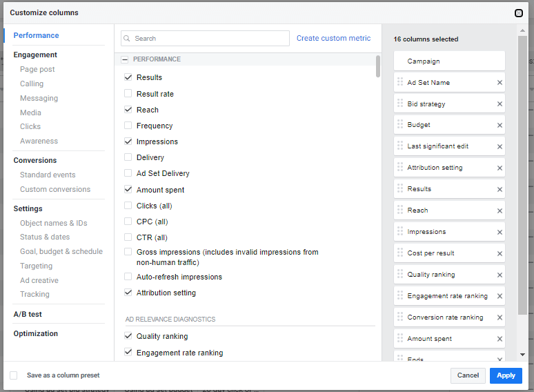Uncheck the Reach checkbox
This screenshot has width=534, height=392.
click(128, 109)
